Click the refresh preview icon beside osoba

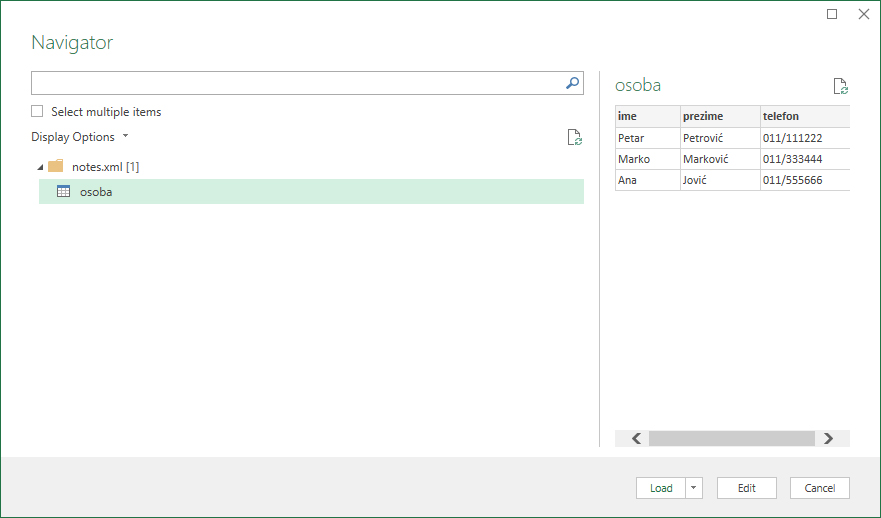pos(840,87)
